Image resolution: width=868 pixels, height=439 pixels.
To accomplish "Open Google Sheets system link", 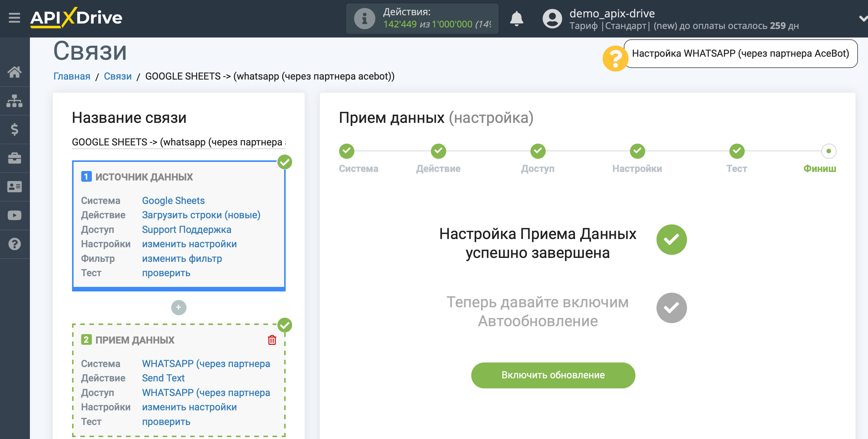I will click(x=173, y=200).
